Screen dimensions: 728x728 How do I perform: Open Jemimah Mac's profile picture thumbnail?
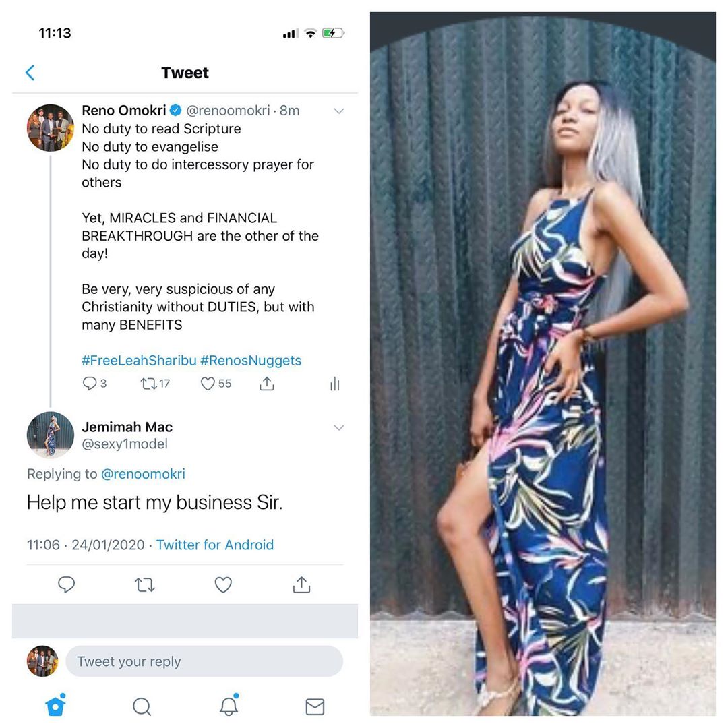click(50, 435)
